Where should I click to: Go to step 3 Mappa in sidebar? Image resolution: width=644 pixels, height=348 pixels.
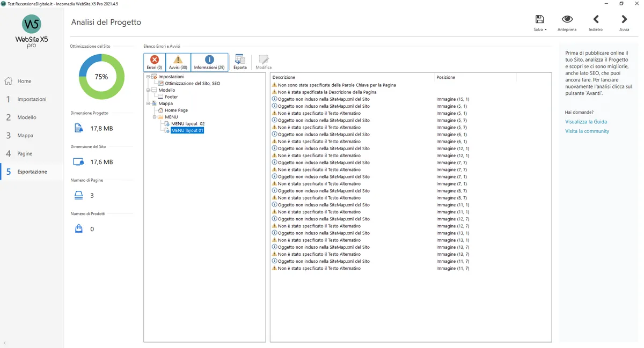coord(32,136)
